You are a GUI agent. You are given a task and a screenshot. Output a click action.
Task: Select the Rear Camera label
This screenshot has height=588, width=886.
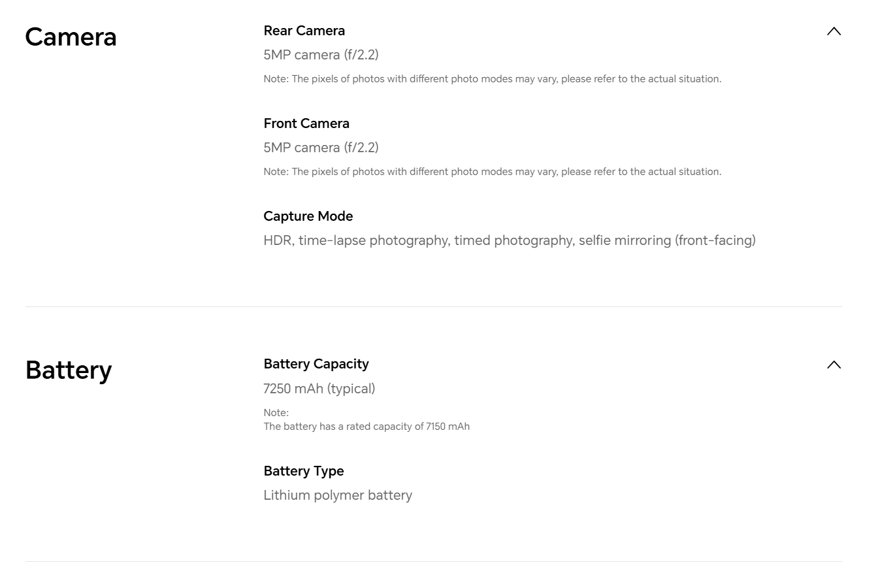point(304,31)
